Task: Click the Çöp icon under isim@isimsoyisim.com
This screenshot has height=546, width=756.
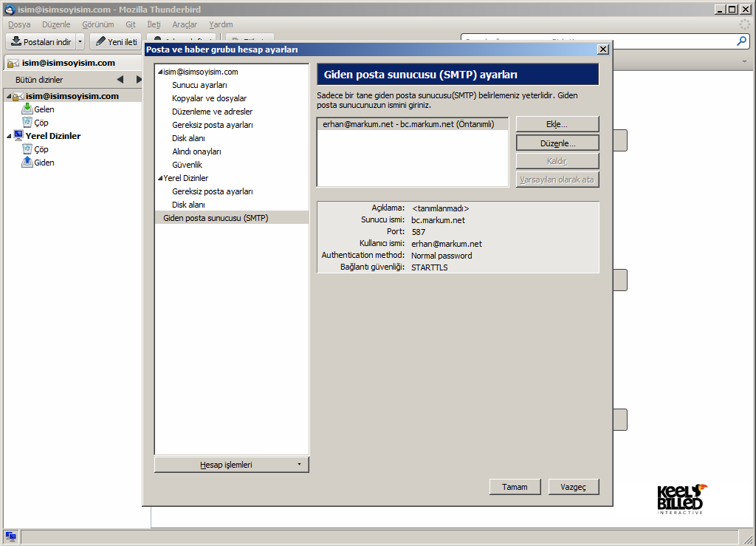Action: click(27, 123)
